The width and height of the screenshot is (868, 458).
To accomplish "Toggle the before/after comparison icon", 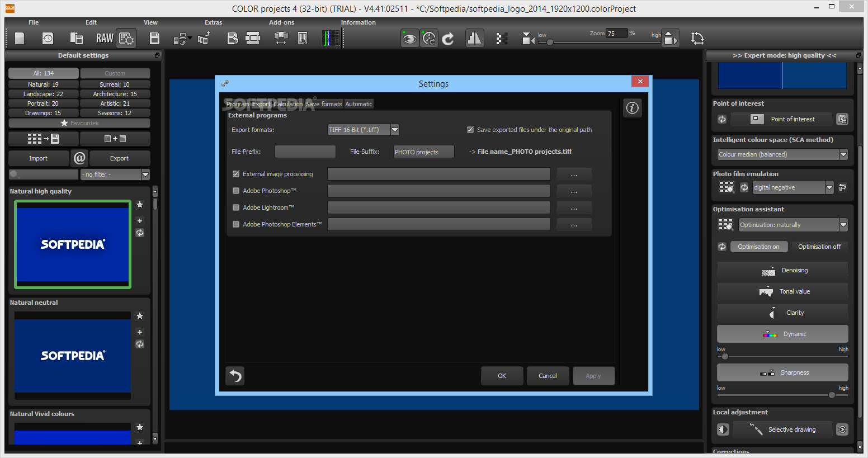I will (x=474, y=38).
